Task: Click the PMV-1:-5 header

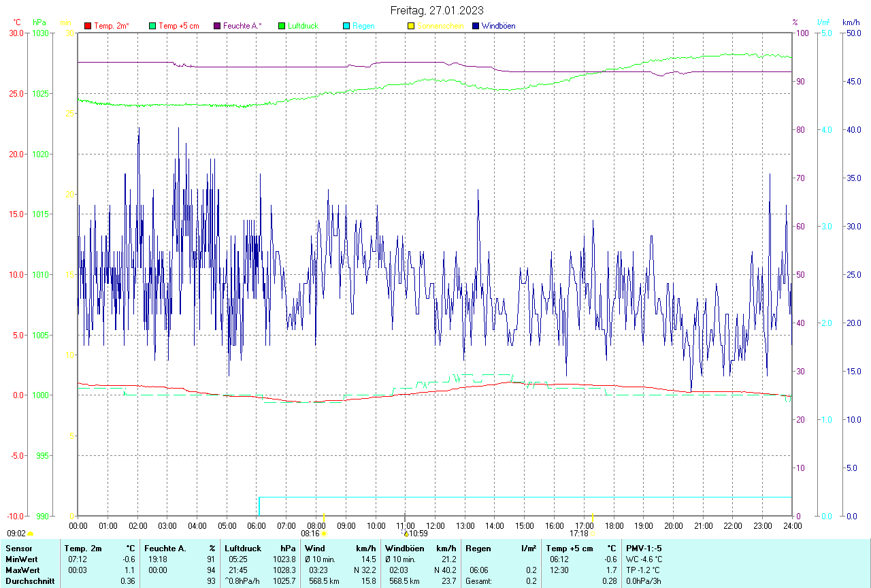Action: coord(644,549)
